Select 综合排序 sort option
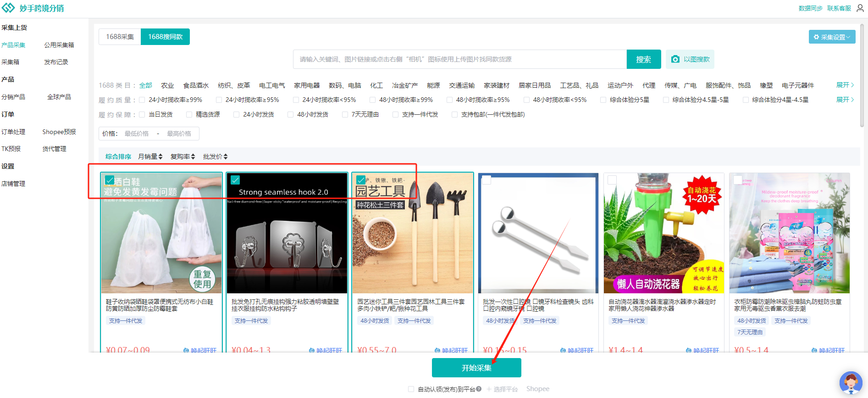 point(118,157)
